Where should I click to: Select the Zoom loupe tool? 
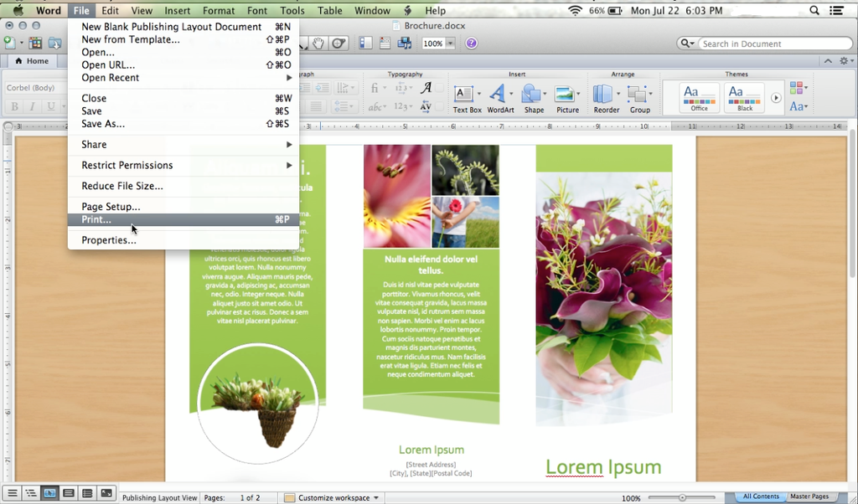(x=339, y=44)
